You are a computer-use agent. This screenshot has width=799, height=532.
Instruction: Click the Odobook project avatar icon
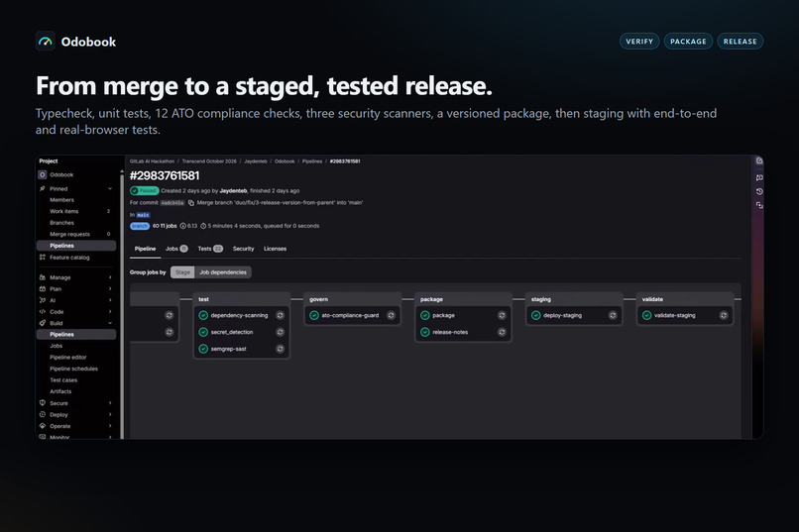(43, 174)
